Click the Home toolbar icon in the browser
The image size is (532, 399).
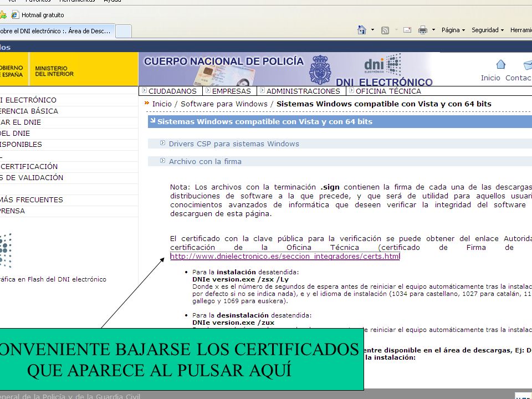(362, 30)
